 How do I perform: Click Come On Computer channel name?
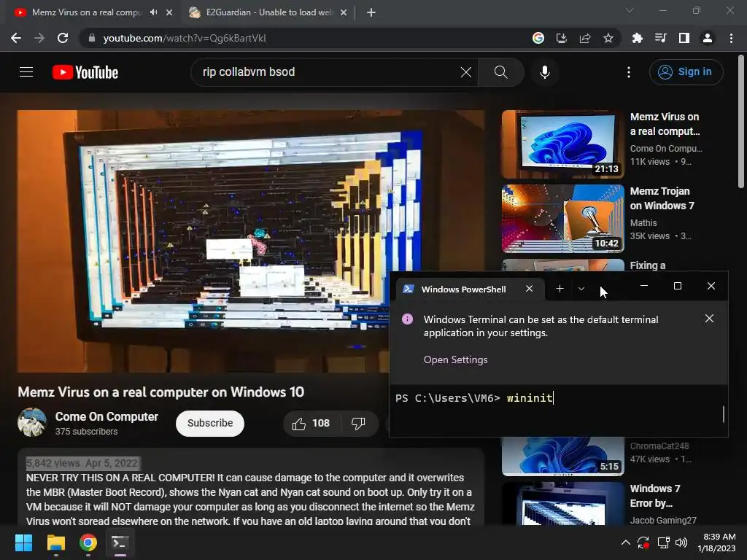[107, 416]
